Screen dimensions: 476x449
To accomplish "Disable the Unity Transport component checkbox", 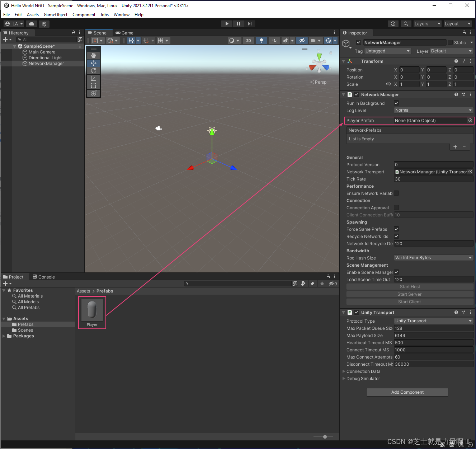I will point(357,313).
